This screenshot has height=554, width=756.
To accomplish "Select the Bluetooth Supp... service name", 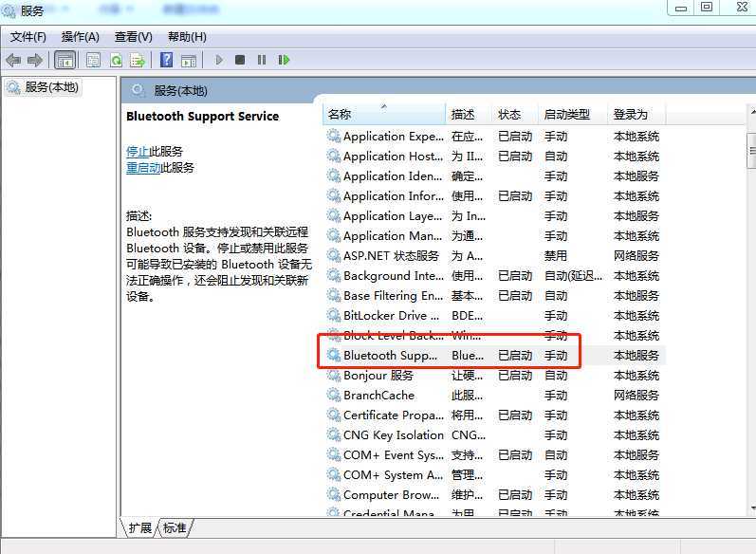I will tap(391, 356).
